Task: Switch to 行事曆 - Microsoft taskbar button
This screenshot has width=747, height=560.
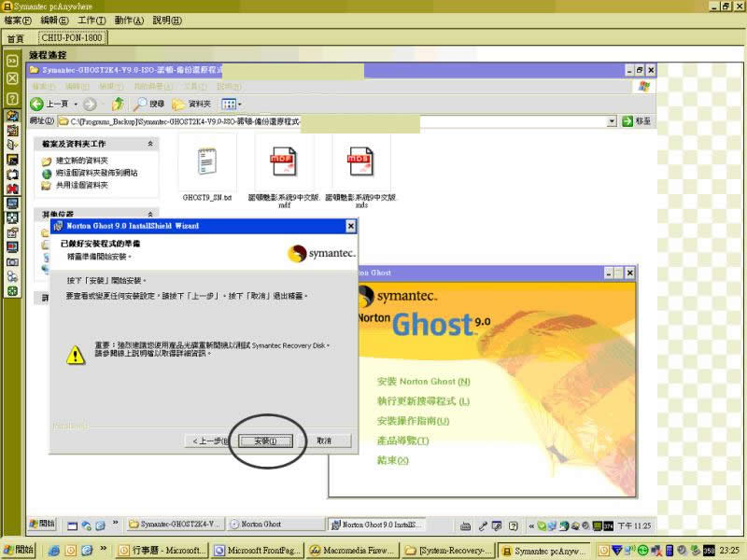Action: click(x=162, y=551)
